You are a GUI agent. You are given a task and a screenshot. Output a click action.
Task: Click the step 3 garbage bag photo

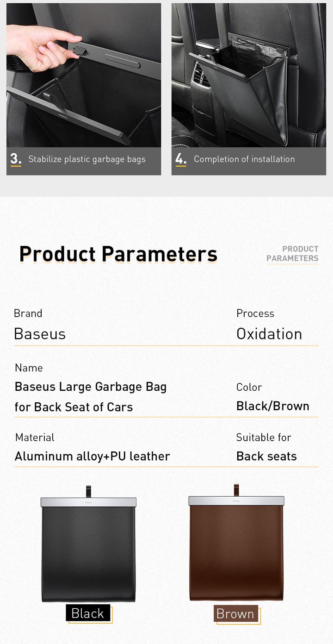click(x=84, y=75)
